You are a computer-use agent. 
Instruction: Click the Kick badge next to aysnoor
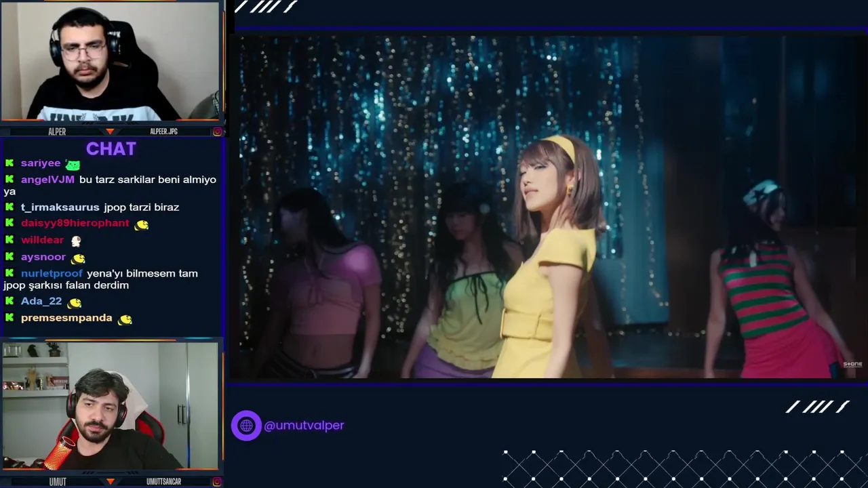(9, 257)
